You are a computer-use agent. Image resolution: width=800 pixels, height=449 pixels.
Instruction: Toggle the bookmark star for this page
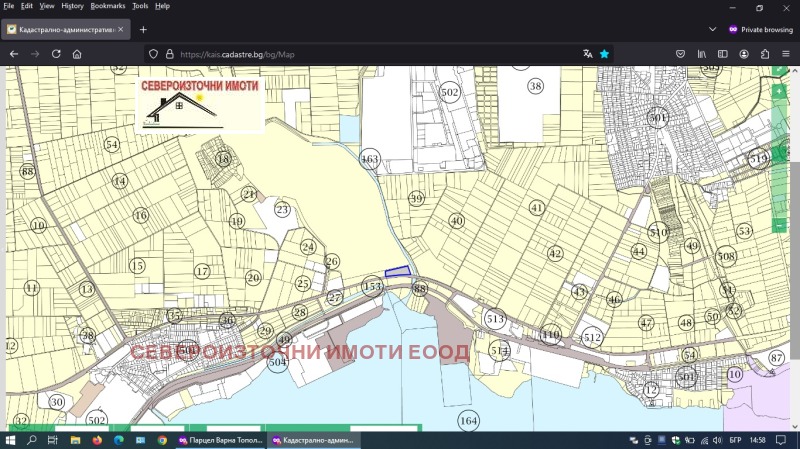(x=605, y=54)
